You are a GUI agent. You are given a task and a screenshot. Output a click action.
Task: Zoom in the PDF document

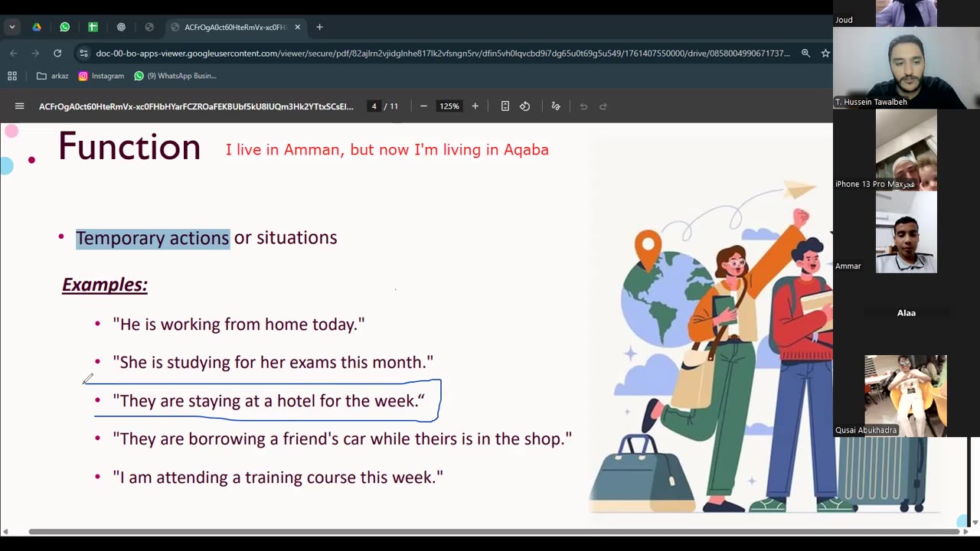click(475, 106)
